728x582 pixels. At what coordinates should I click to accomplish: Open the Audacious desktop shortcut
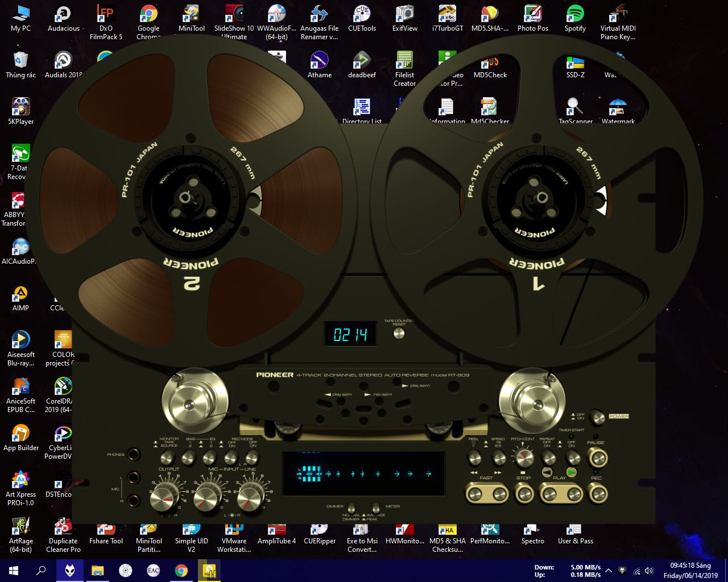tap(64, 19)
